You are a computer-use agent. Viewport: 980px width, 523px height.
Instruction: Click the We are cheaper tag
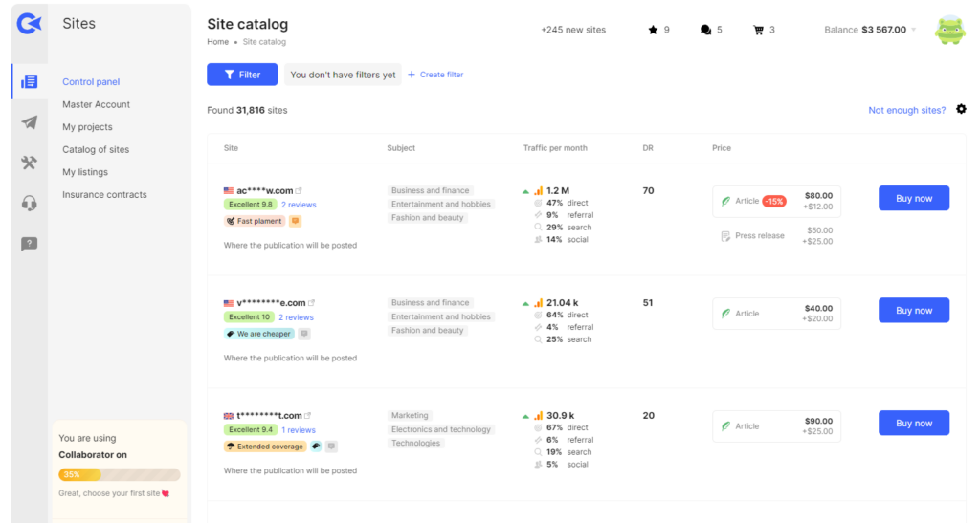pos(258,334)
